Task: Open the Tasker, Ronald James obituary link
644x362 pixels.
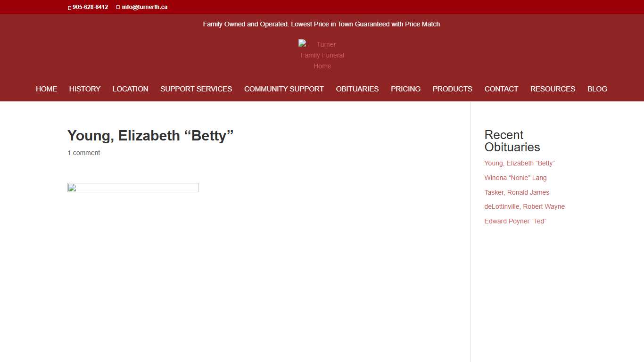Action: 517,192
